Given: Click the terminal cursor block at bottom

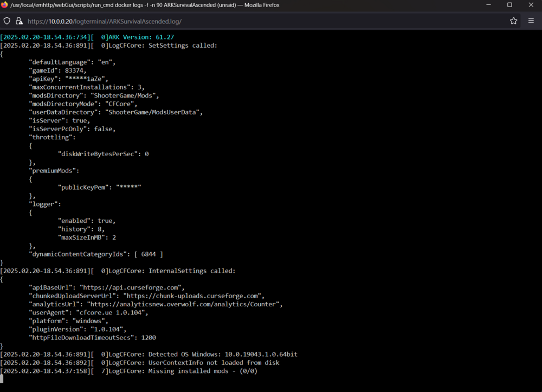Looking at the screenshot, I should [2, 379].
